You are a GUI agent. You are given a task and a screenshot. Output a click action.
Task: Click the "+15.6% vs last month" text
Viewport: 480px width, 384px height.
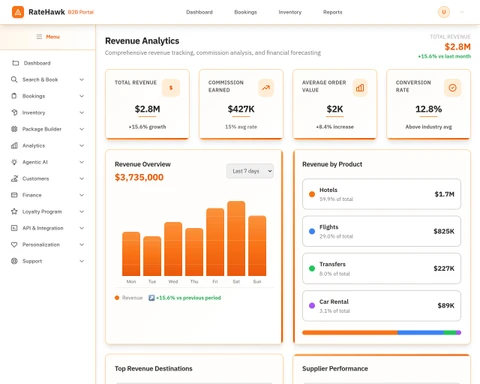coord(444,56)
